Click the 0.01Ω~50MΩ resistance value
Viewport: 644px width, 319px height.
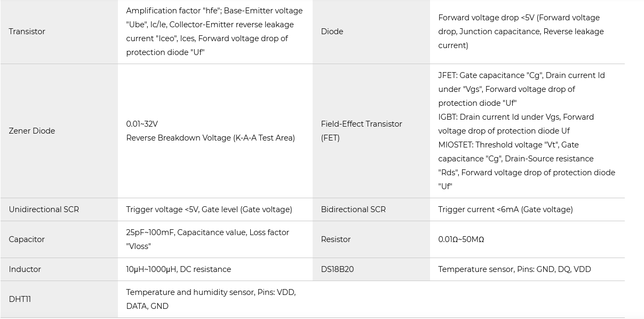461,239
